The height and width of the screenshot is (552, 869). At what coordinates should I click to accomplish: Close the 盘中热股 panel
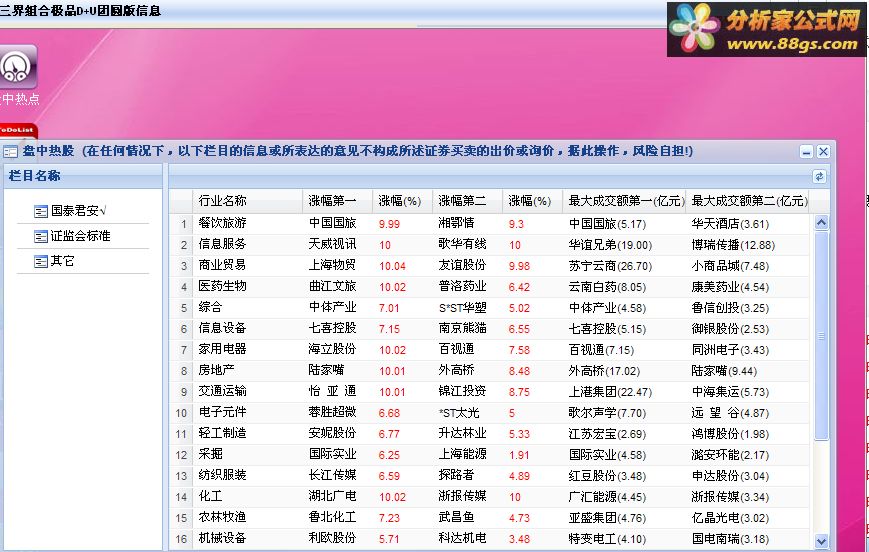823,151
